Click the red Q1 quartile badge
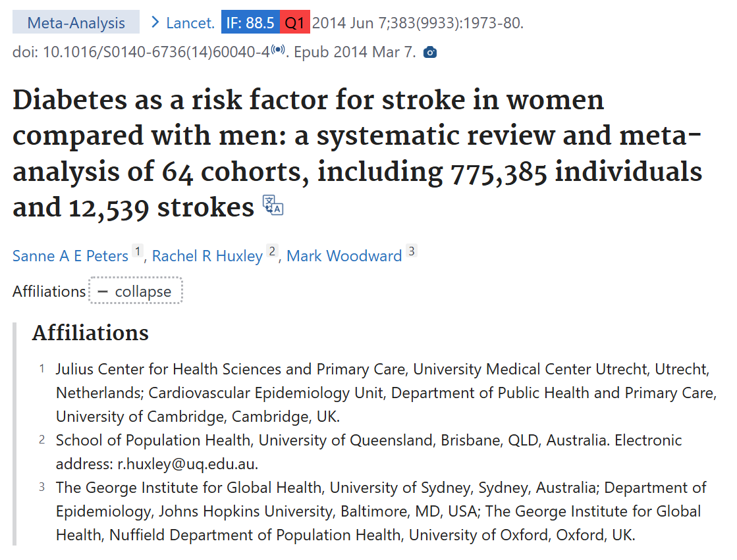This screenshot has height=560, width=737. coord(294,23)
